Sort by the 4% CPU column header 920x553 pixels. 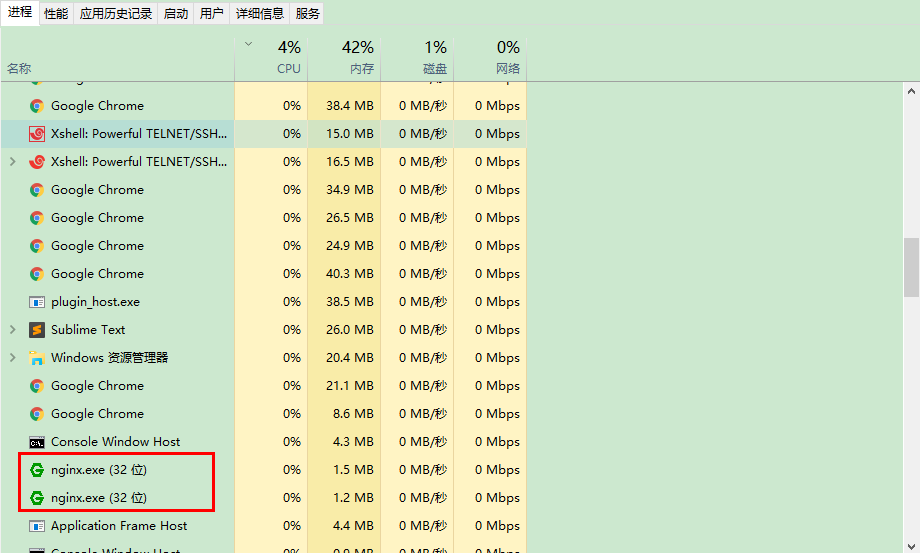point(271,59)
